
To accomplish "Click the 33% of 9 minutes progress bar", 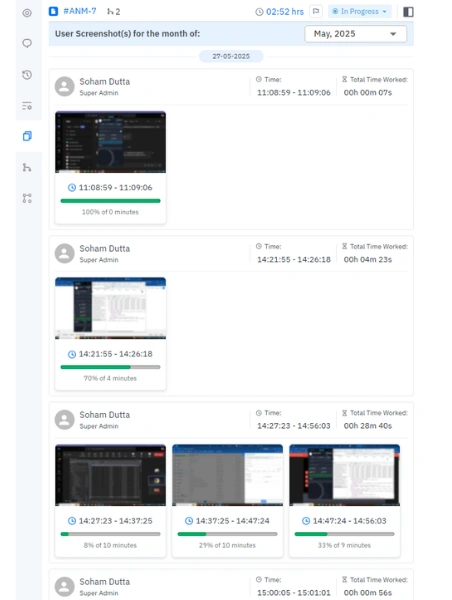I will [x=344, y=534].
